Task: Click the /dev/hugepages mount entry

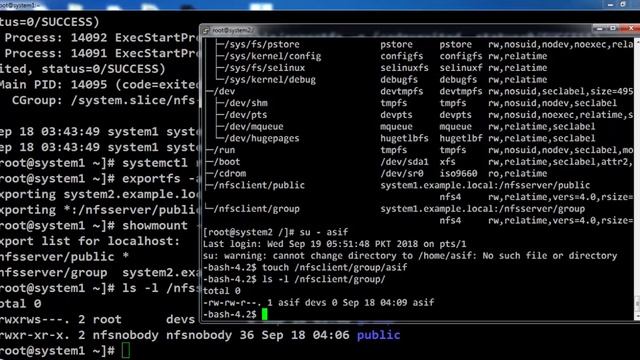Action: tap(262, 138)
